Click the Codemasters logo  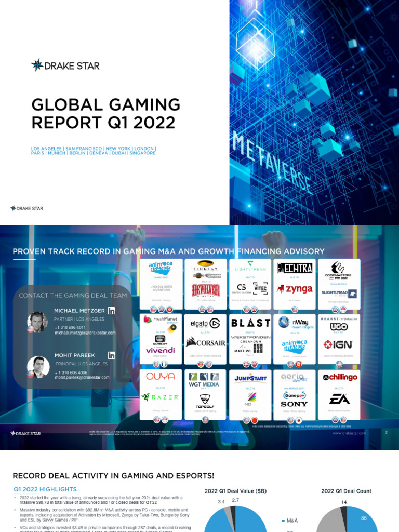[338, 270]
